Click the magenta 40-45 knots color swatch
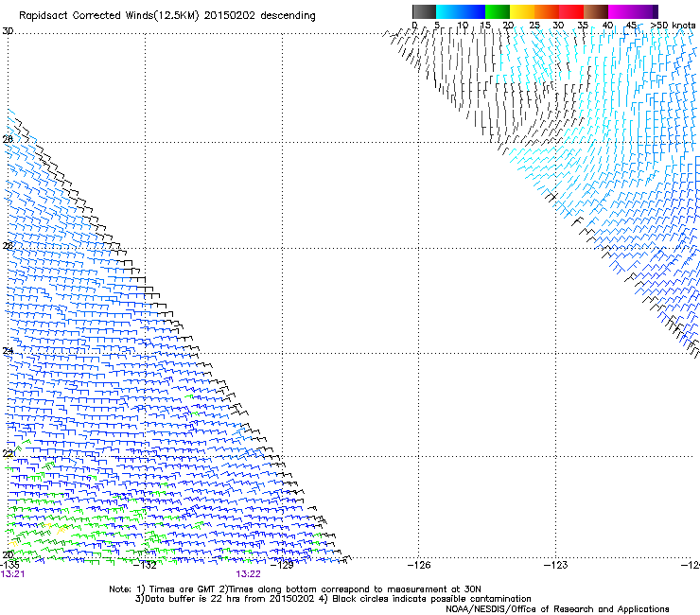The image size is (700, 615). [x=621, y=11]
